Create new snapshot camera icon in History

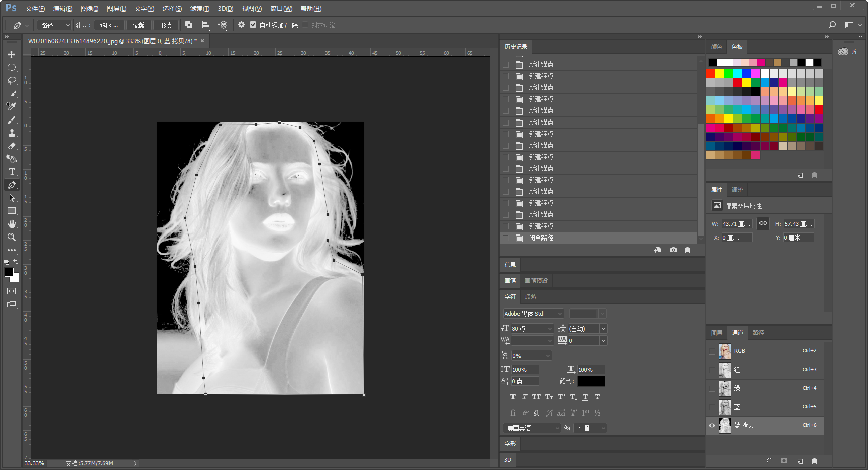[x=673, y=250]
